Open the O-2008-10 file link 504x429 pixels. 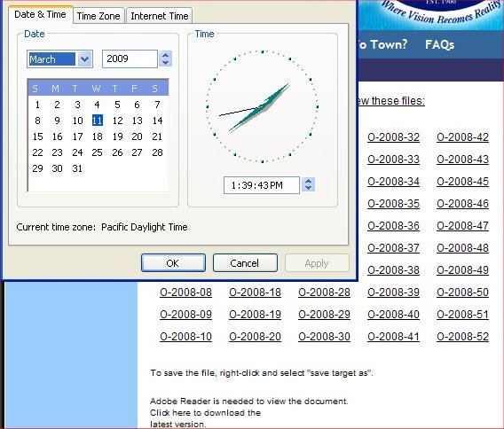coord(185,337)
